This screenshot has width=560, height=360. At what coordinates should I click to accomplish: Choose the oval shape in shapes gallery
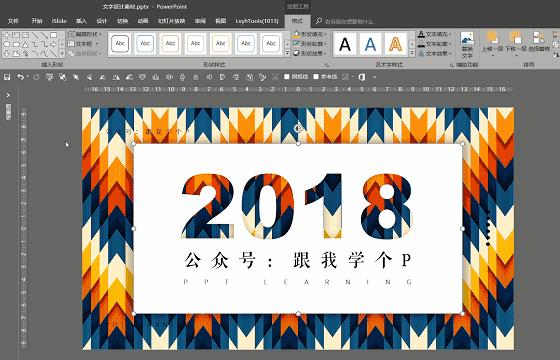click(7, 44)
